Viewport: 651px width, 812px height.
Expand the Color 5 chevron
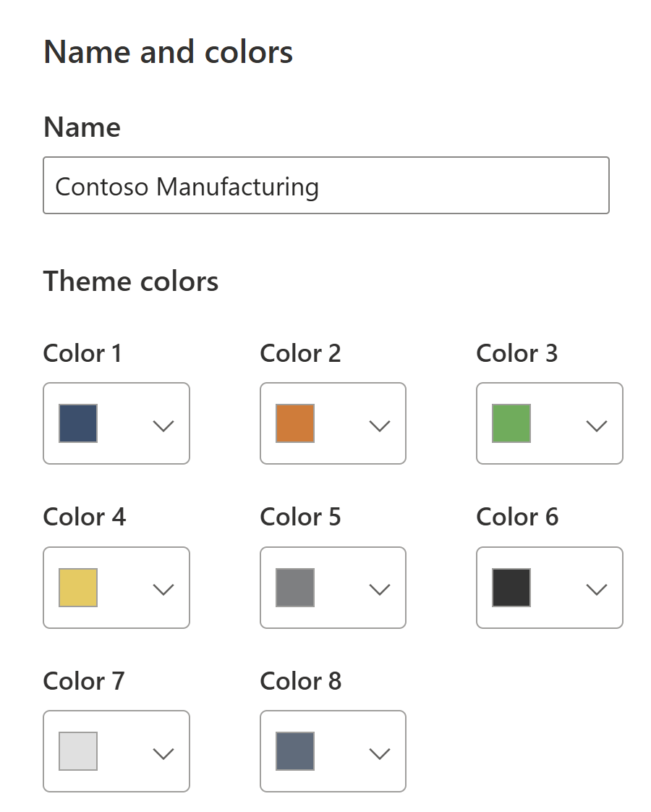pos(380,590)
